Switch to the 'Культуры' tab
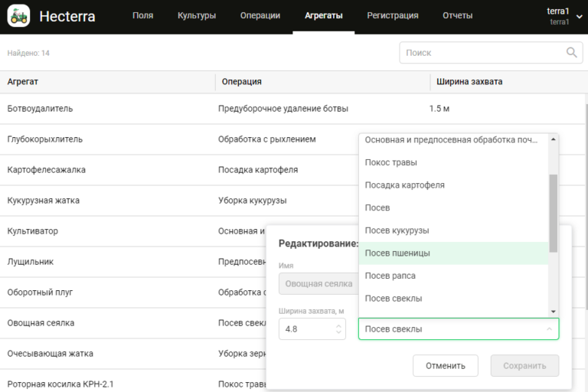 [x=196, y=15]
